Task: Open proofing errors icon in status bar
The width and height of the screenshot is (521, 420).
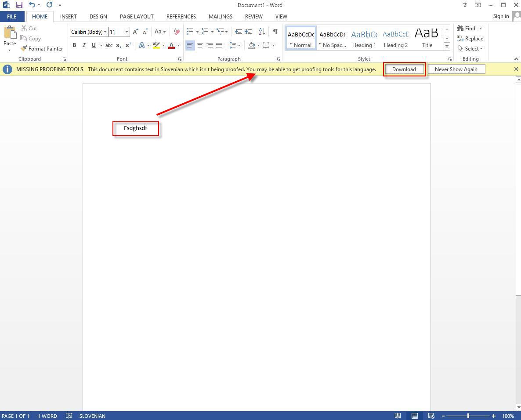Action: [x=69, y=416]
